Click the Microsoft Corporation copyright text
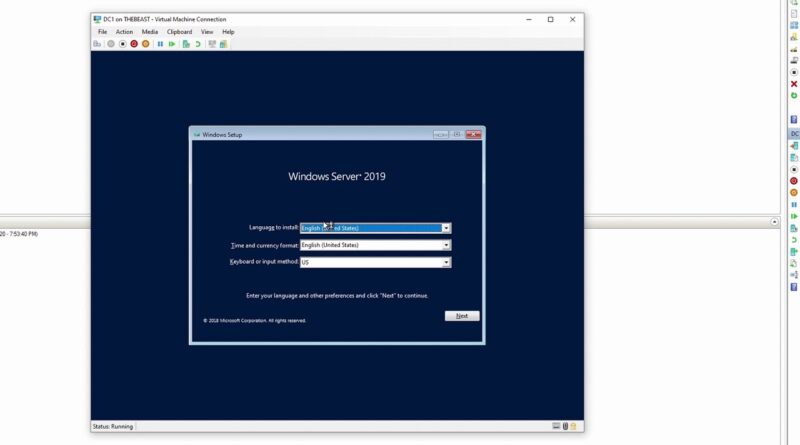The height and width of the screenshot is (445, 800). coord(255,320)
